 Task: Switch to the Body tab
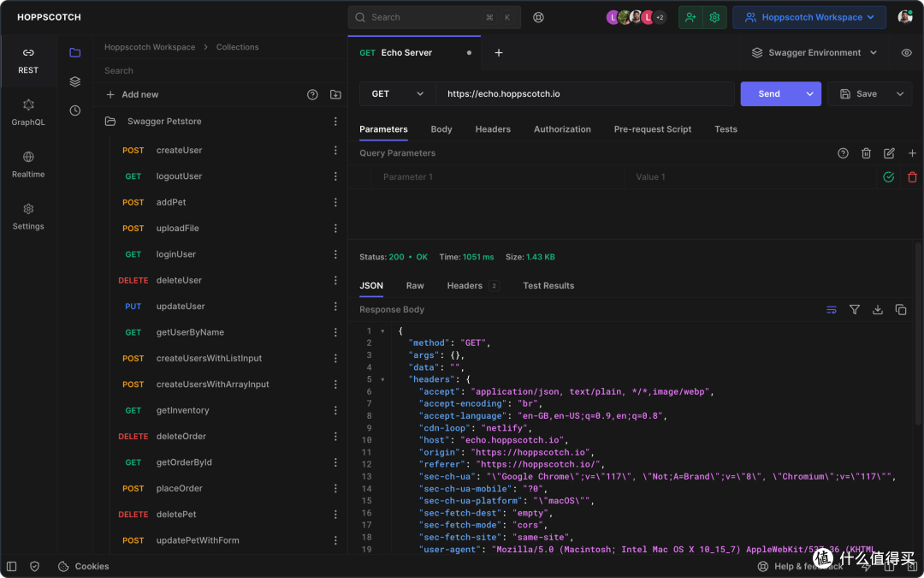click(441, 129)
